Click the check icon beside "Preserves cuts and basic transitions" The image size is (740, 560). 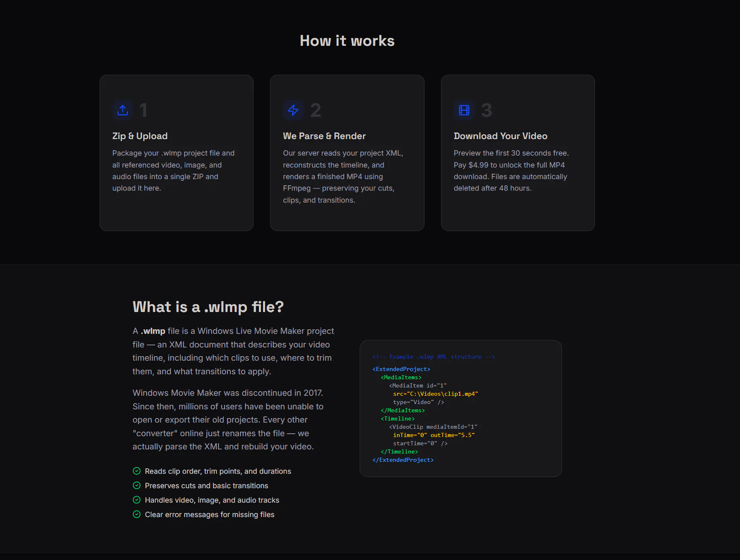click(x=137, y=485)
